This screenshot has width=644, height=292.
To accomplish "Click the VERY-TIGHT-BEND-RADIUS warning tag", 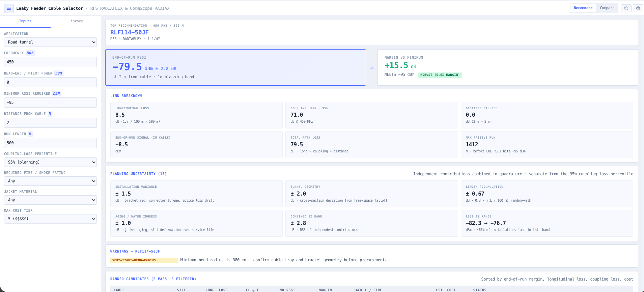I will pyautogui.click(x=144, y=260).
